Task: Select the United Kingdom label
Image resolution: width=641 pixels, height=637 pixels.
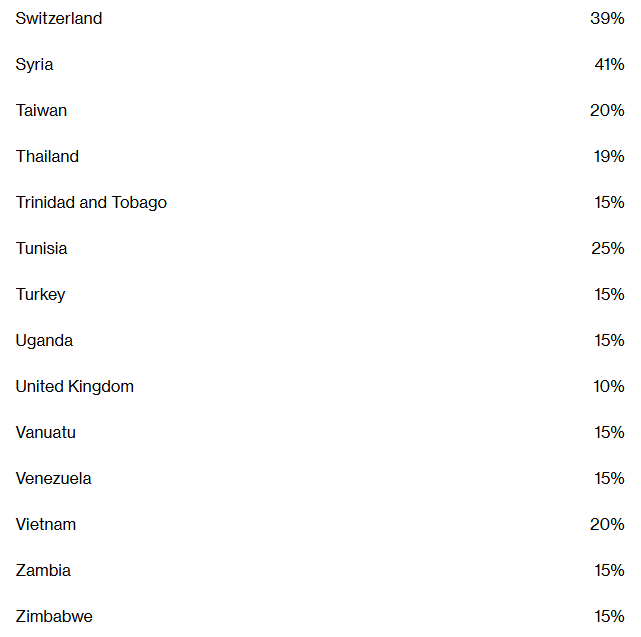Action: tap(75, 387)
